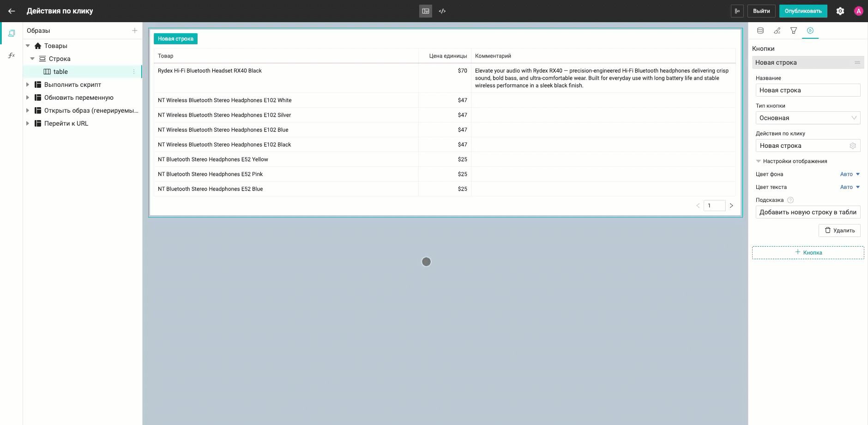Open the style brush tab
The width and height of the screenshot is (868, 425).
(777, 30)
